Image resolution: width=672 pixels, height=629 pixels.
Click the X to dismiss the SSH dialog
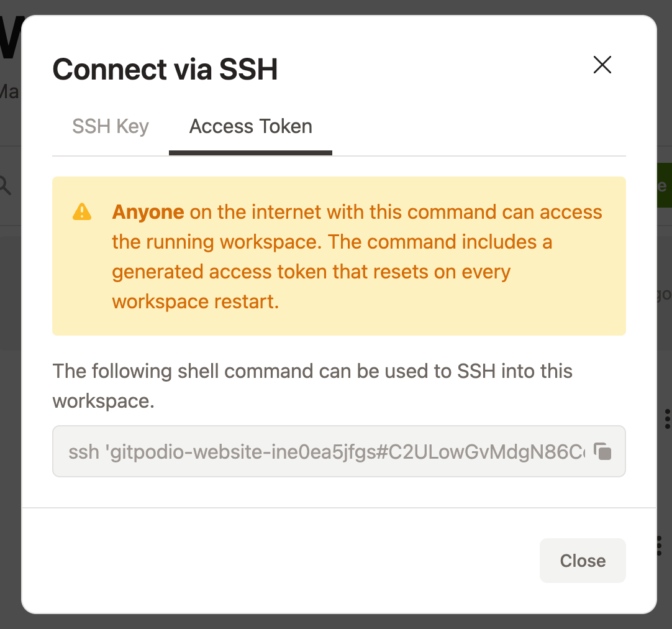(602, 65)
